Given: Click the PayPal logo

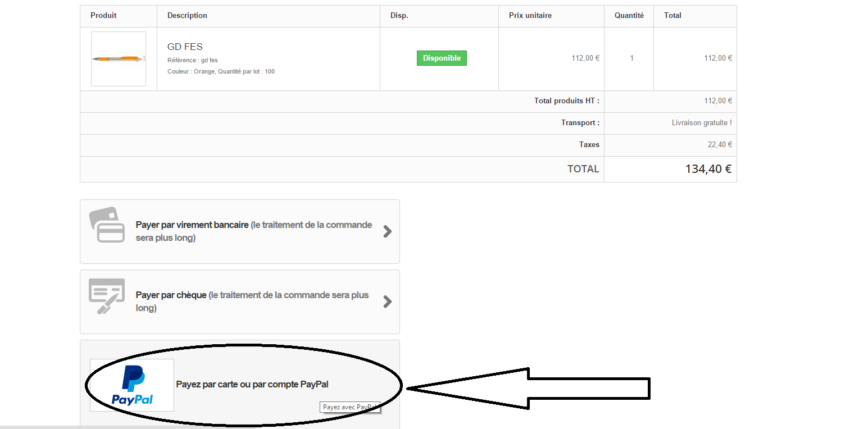Looking at the screenshot, I should 132,385.
